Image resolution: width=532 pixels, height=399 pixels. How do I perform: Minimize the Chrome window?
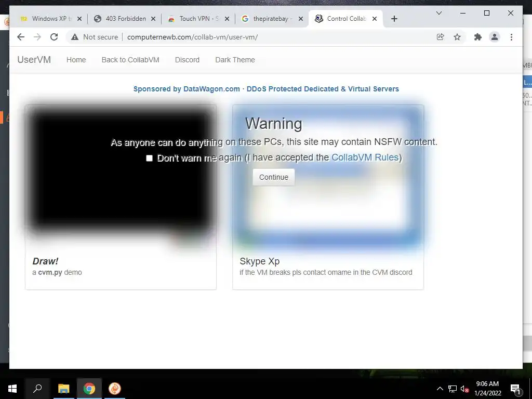click(463, 13)
